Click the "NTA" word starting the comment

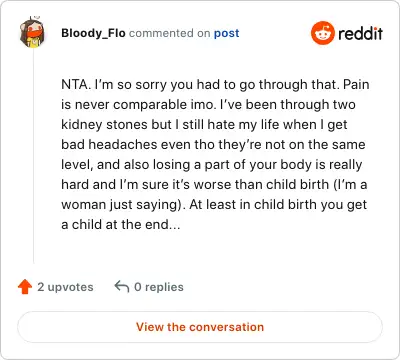75,84
